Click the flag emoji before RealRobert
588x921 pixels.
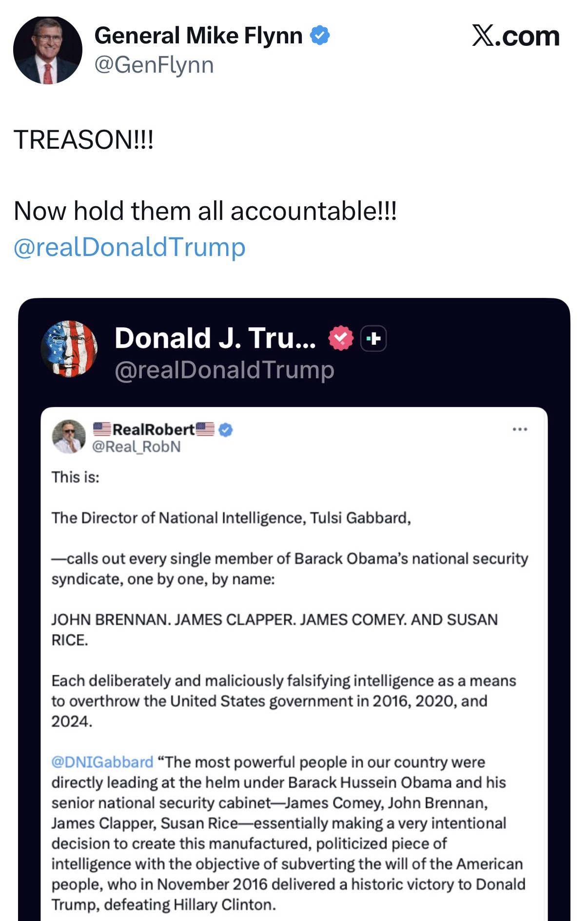(x=102, y=429)
